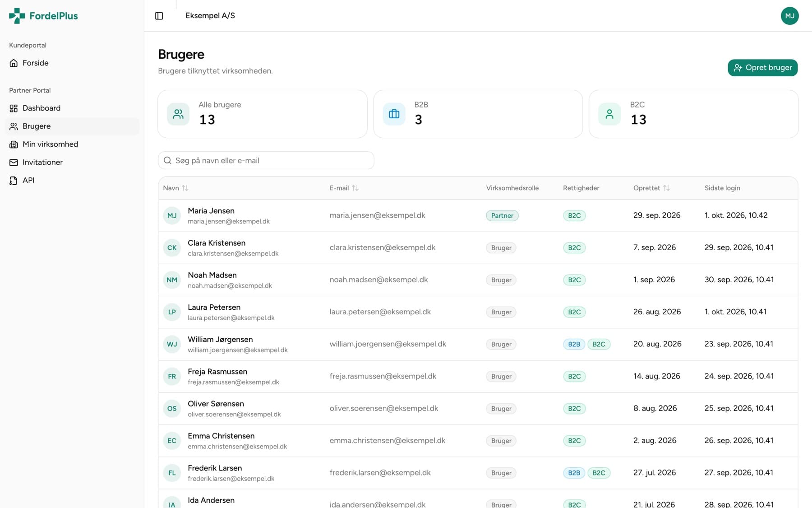Click Frederik Larsen's FL avatar
The height and width of the screenshot is (508, 812).
pyautogui.click(x=172, y=473)
